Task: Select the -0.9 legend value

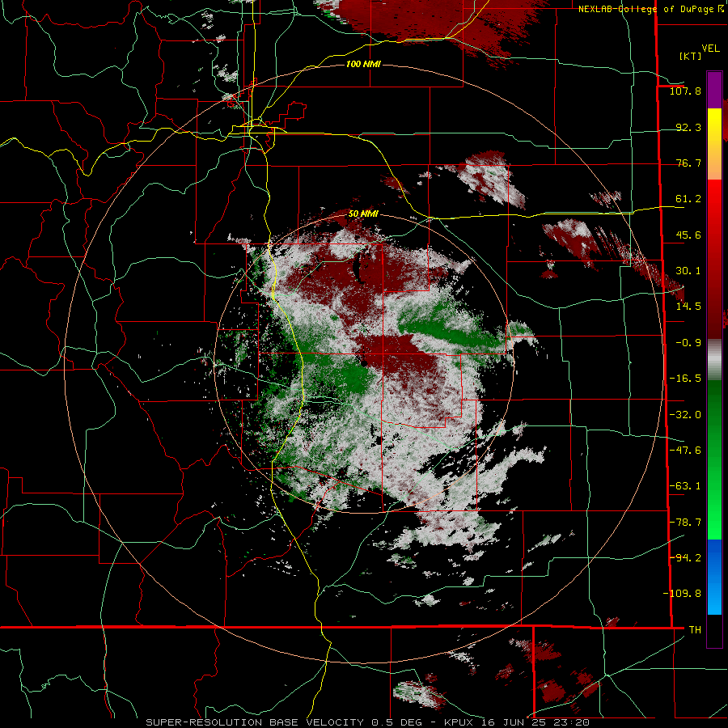Action: [688, 343]
